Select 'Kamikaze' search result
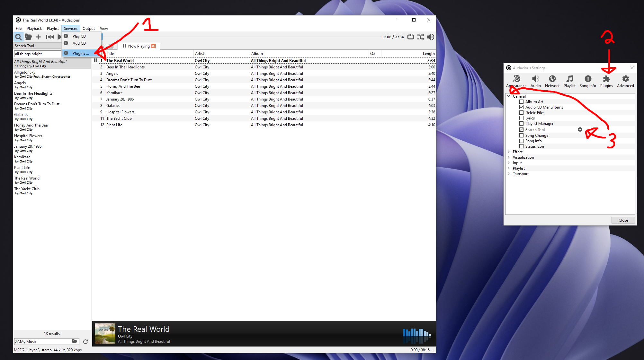This screenshot has width=644, height=360. point(52,159)
